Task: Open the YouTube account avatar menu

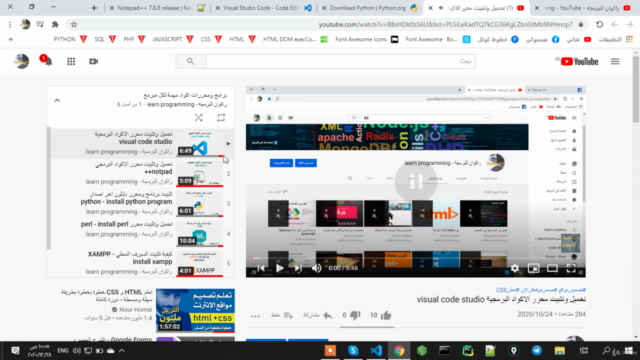Action: click(x=22, y=62)
